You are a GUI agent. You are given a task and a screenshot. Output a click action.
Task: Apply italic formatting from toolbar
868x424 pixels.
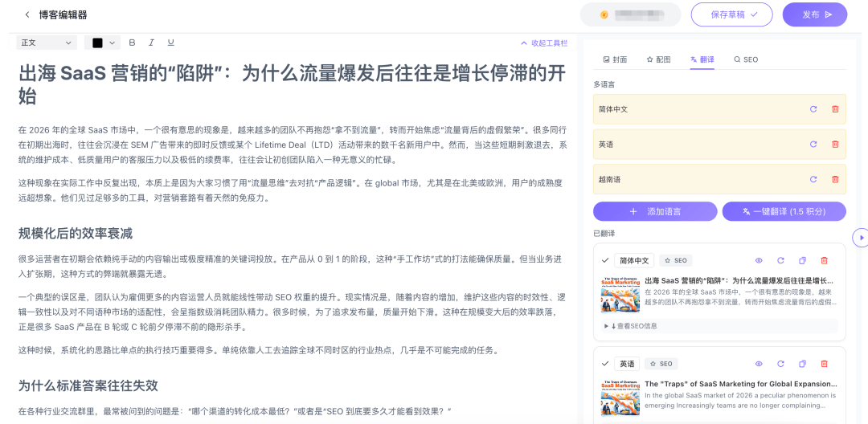[x=151, y=43]
